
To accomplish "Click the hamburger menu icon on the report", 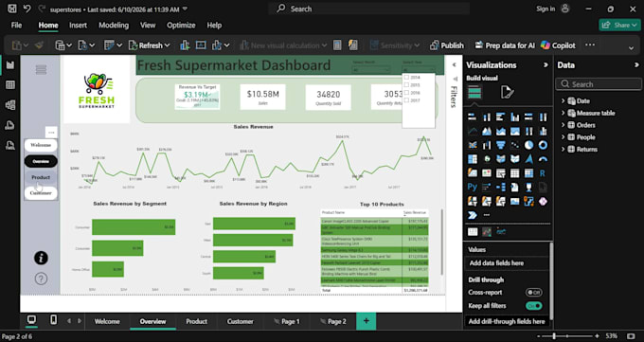I will [41, 70].
